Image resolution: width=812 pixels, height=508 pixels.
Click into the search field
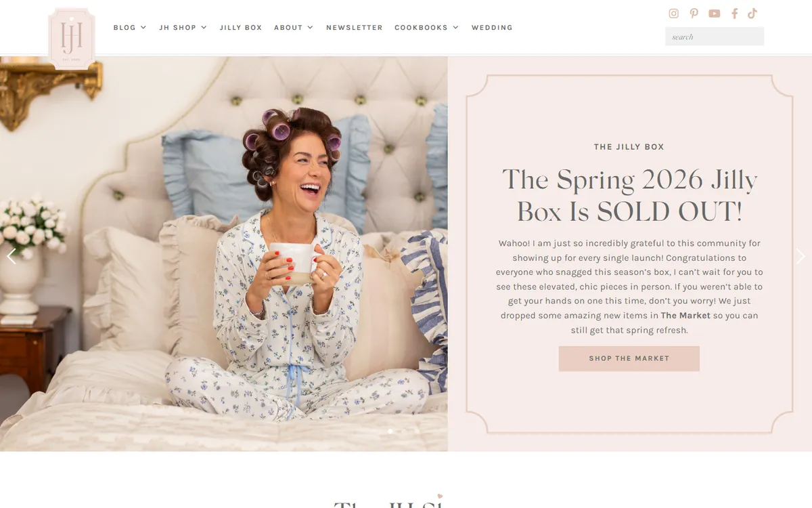coord(715,37)
